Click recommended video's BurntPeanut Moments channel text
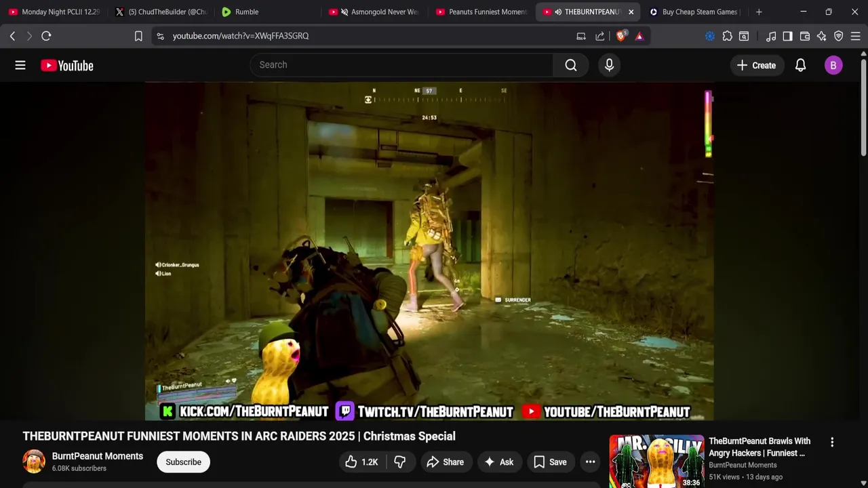 tap(743, 465)
